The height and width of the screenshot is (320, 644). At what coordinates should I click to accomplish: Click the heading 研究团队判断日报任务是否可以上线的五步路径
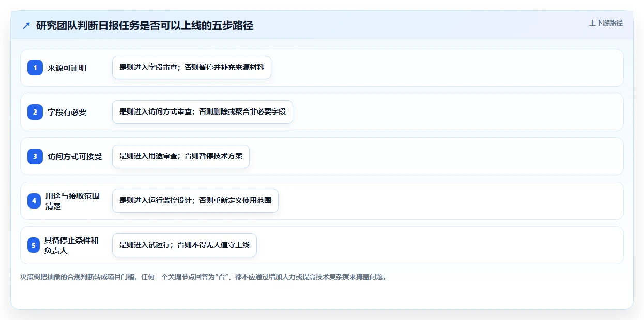(145, 26)
